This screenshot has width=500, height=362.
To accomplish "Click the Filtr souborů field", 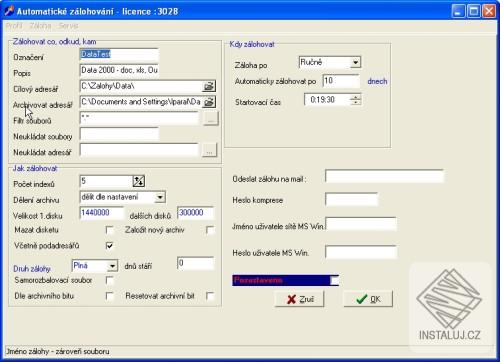I will tap(139, 118).
